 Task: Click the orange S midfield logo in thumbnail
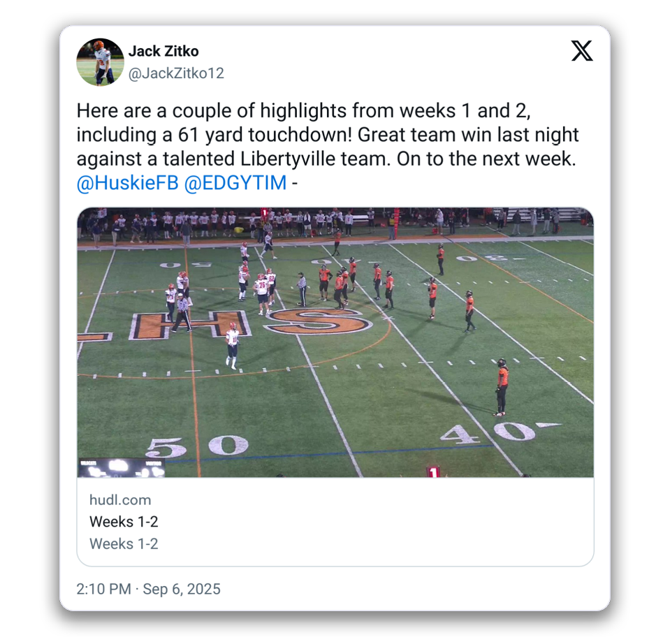click(x=319, y=321)
